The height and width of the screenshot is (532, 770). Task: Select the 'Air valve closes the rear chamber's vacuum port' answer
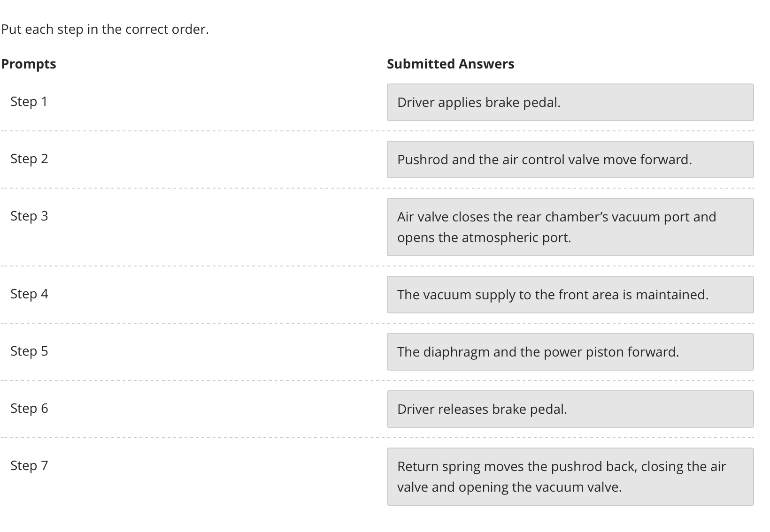click(570, 227)
